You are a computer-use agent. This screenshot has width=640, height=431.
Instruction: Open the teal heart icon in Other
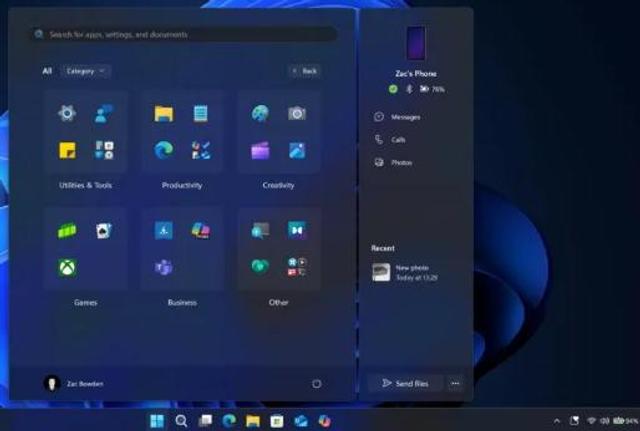tap(260, 267)
